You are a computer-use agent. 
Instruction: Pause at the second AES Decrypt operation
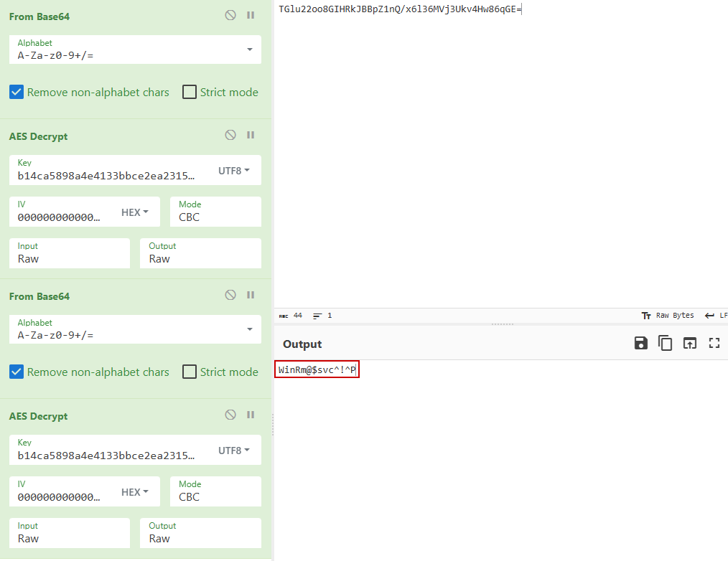tap(251, 415)
